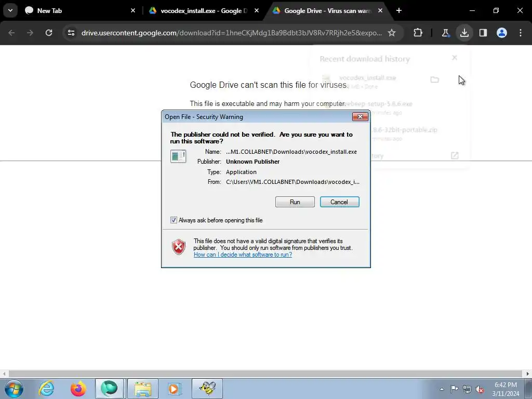Screen dimensions: 532x399
Task: Open Action Center flag icon
Action: (454, 389)
